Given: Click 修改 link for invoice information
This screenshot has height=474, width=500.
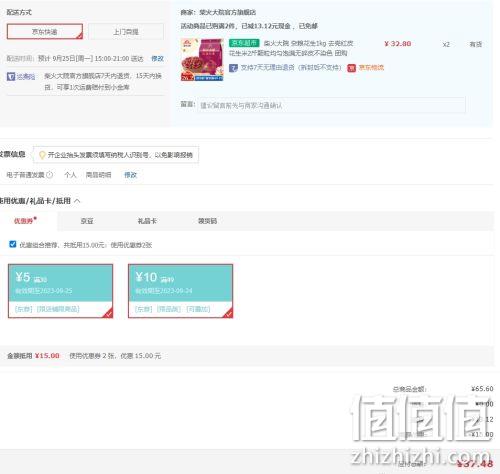Looking at the screenshot, I should coord(130,175).
